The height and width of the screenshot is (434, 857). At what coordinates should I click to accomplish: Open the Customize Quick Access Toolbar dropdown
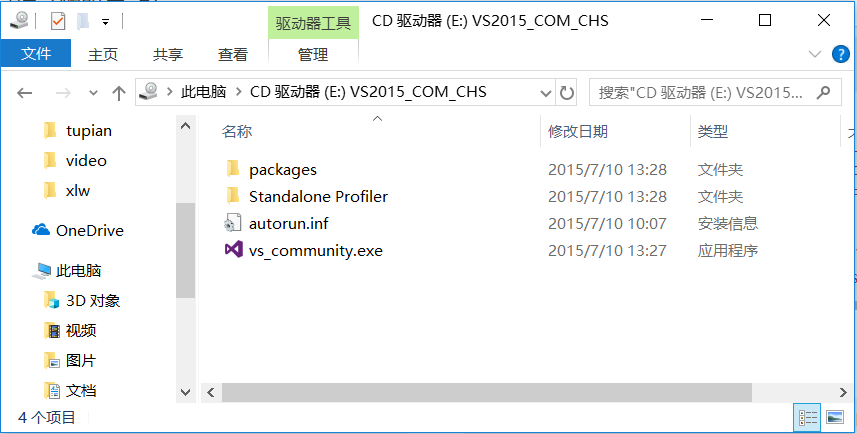tap(105, 21)
